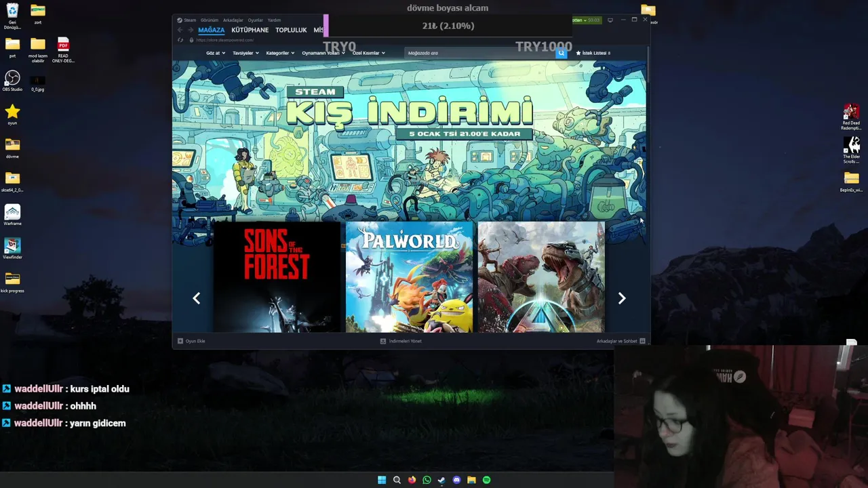Show previous games in the carousel
Image resolution: width=868 pixels, height=488 pixels.
[196, 298]
